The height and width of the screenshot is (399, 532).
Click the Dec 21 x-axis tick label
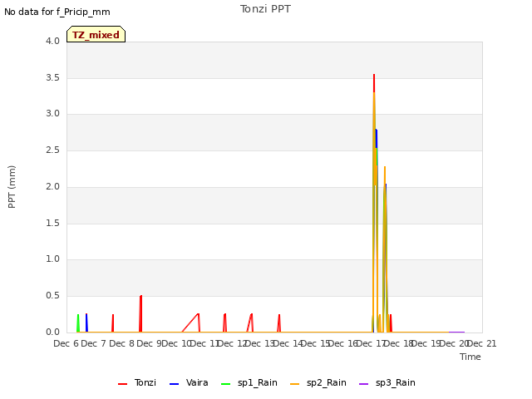[x=482, y=343]
